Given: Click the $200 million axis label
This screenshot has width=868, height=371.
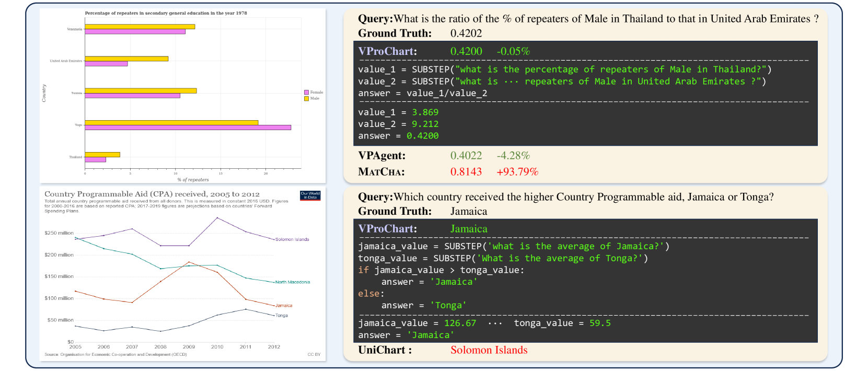Looking at the screenshot, I should (x=59, y=255).
